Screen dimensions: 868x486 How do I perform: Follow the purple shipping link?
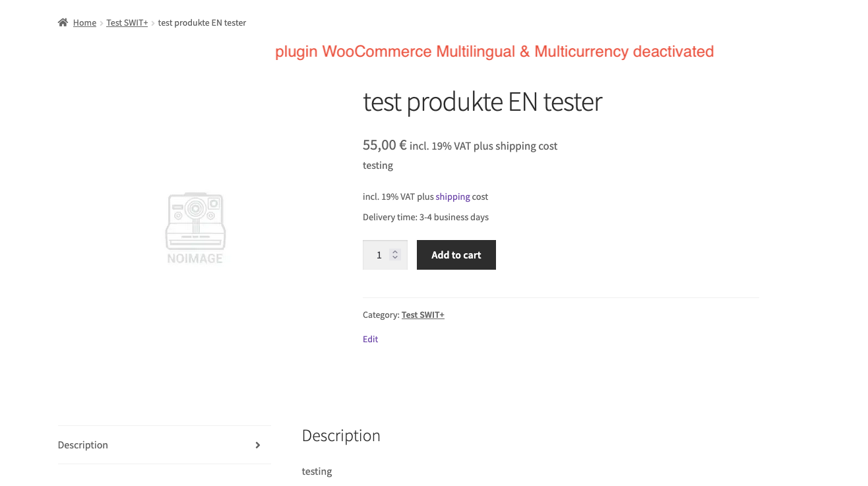(x=452, y=197)
